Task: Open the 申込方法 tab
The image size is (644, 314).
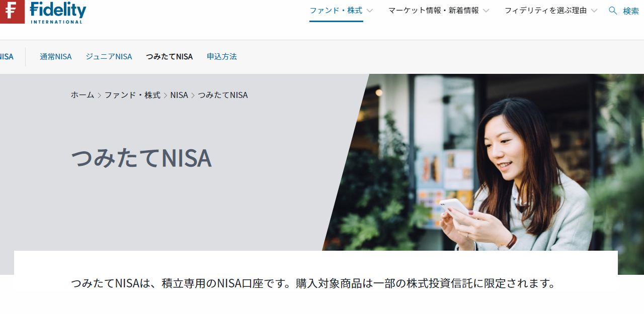Action: point(222,57)
